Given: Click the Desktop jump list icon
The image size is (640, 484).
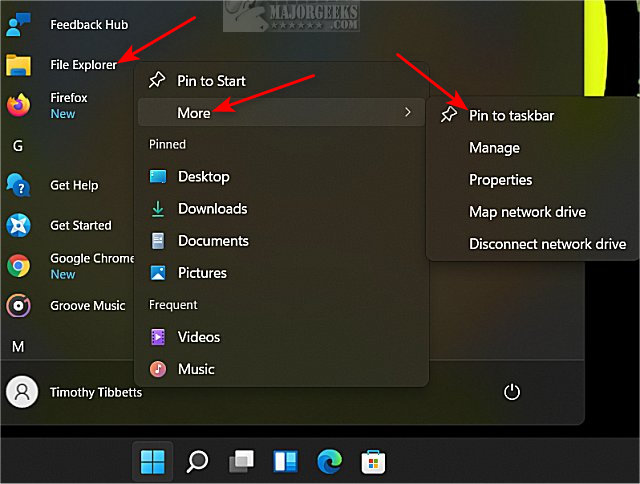Looking at the screenshot, I should point(158,177).
